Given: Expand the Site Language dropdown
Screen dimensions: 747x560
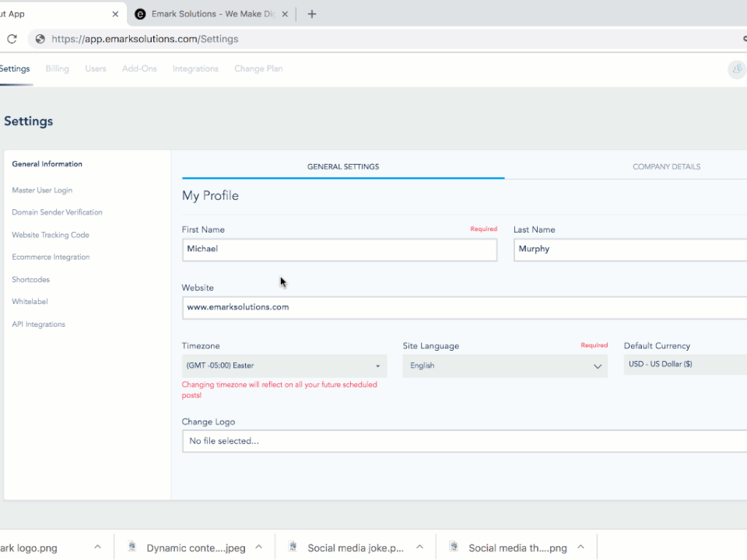Looking at the screenshot, I should coord(504,366).
